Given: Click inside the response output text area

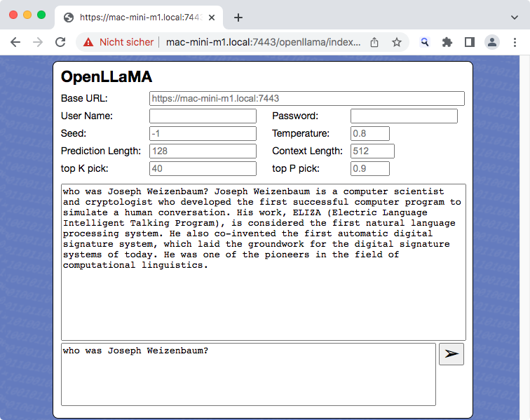Looking at the screenshot, I should [264, 262].
